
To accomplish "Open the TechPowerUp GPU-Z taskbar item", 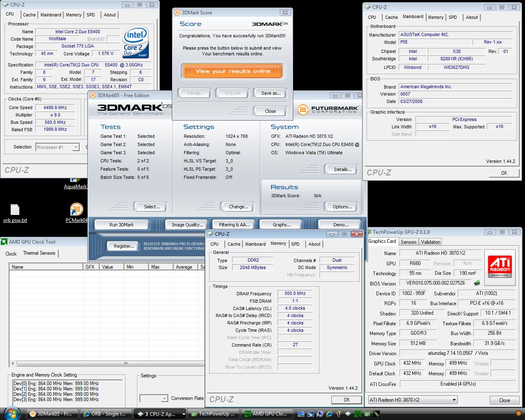I will [x=213, y=414].
